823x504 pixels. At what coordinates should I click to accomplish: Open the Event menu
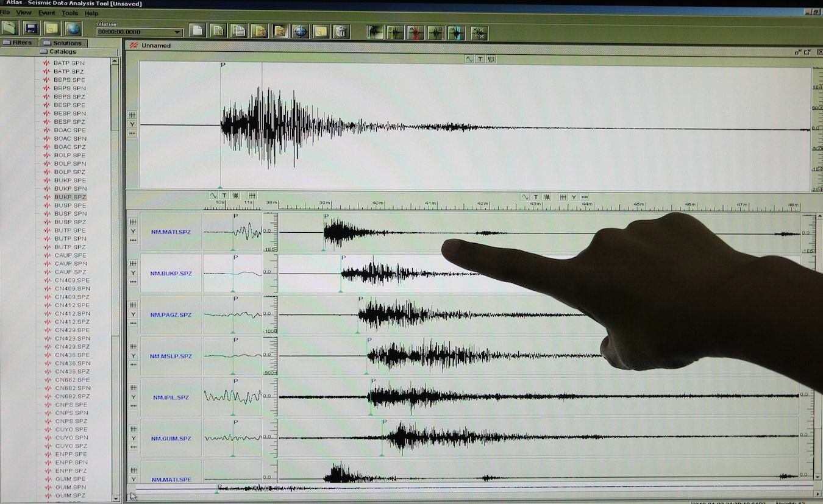(46, 13)
